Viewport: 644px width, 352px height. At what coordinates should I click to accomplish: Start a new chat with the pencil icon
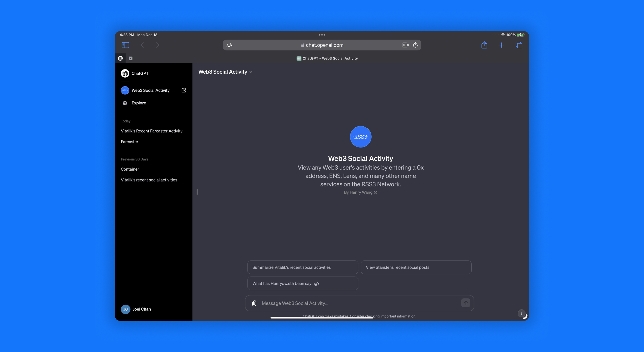(184, 90)
